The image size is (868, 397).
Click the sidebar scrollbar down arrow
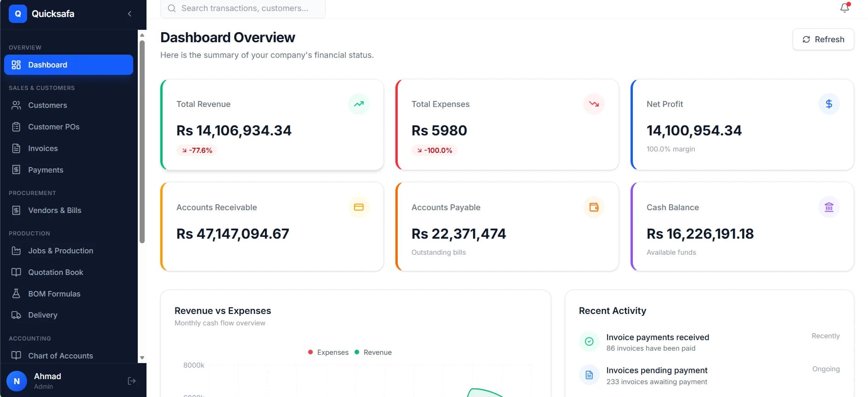click(x=142, y=358)
